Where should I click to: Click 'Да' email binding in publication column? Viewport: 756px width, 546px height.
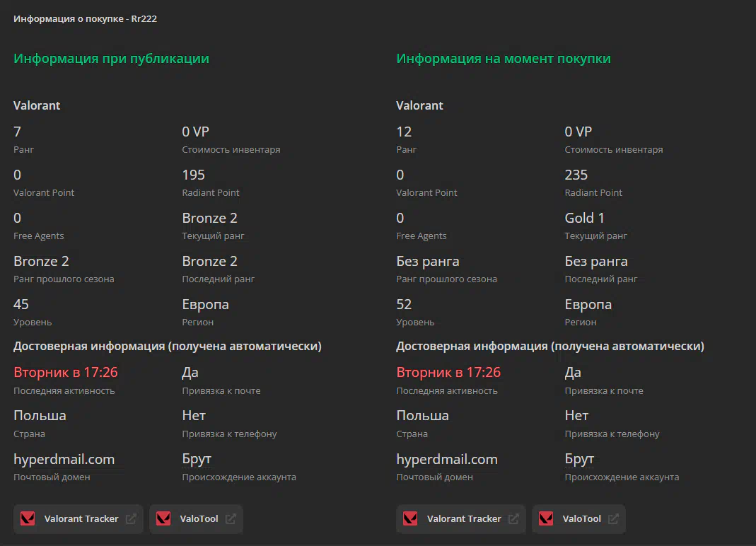pos(190,372)
